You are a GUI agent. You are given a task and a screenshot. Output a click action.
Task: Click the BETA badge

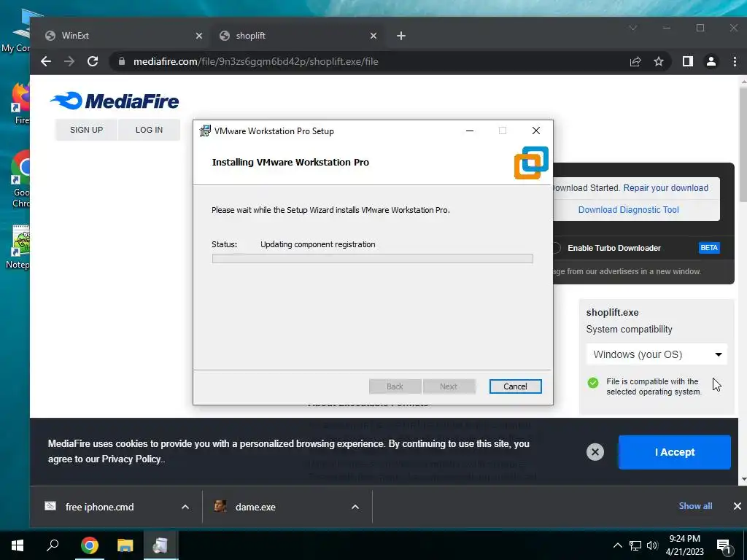tap(709, 248)
